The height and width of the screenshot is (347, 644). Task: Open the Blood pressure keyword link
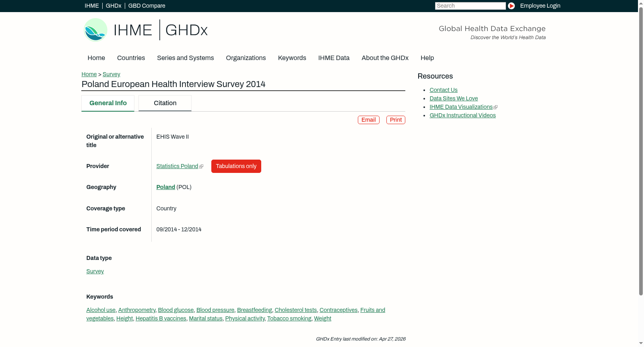coord(215,310)
